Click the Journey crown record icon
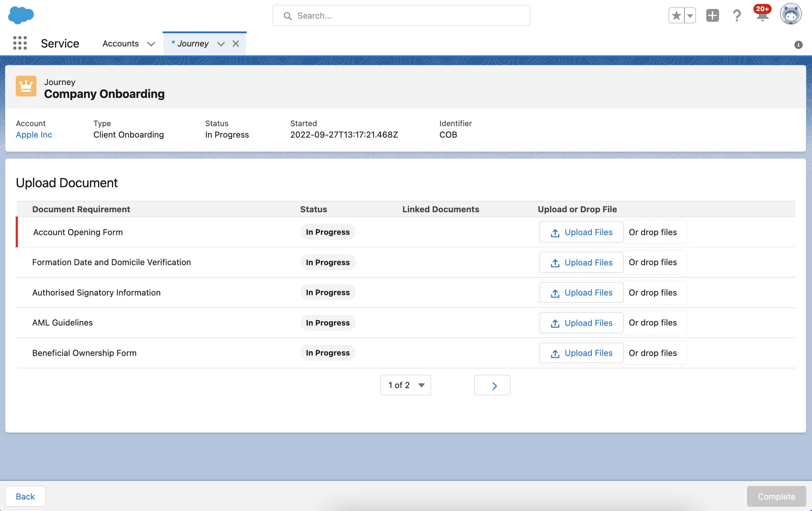812x511 pixels. (x=26, y=86)
